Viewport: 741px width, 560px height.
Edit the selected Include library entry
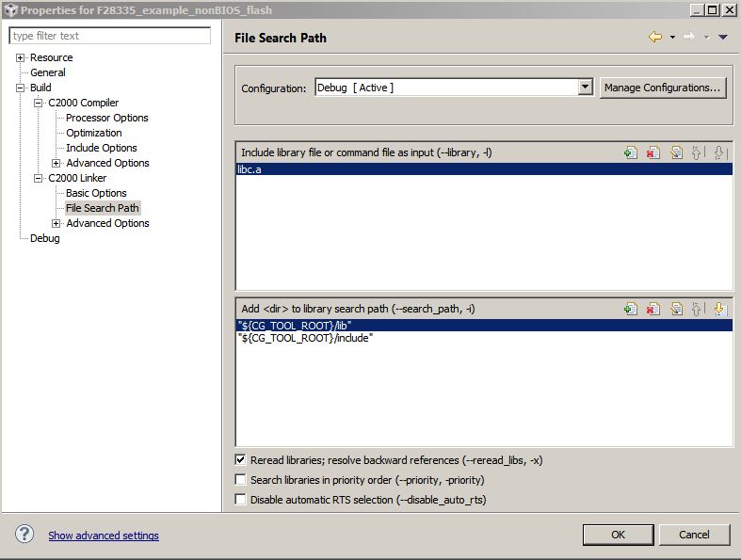[x=676, y=152]
